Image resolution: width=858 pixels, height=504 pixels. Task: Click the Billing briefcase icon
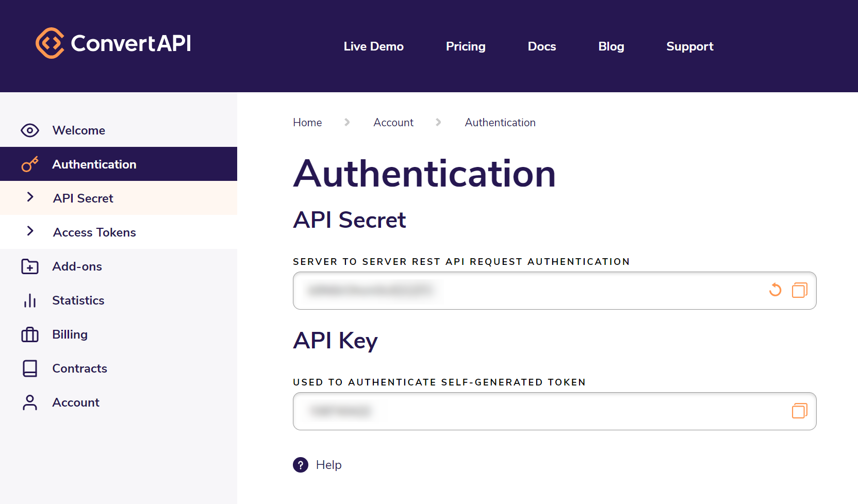(30, 334)
